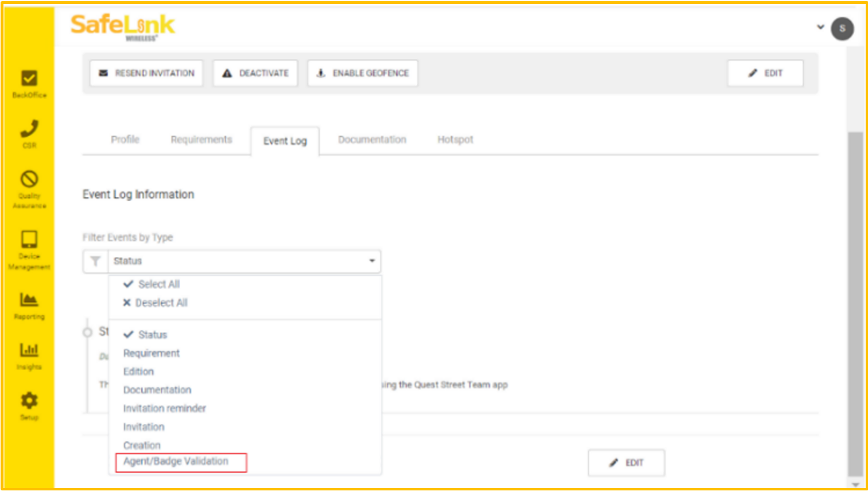Click the bottom Edit button
The width and height of the screenshot is (868, 491).
point(626,462)
